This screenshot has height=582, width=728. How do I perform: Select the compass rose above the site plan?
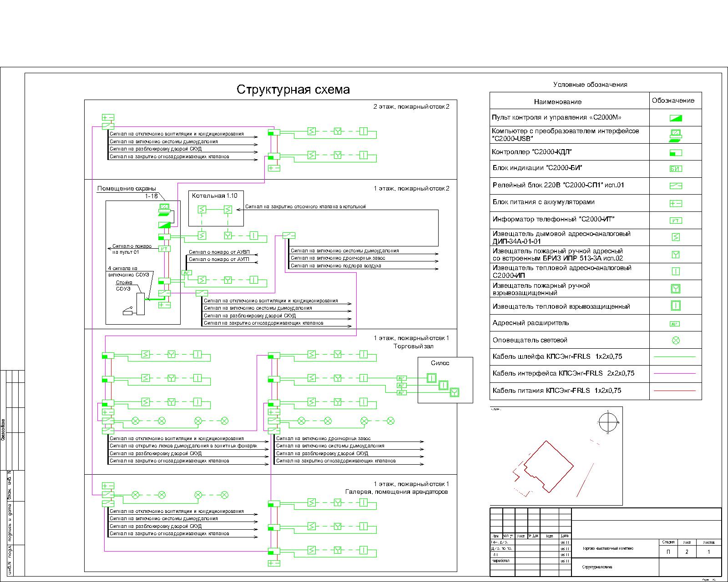coord(608,422)
